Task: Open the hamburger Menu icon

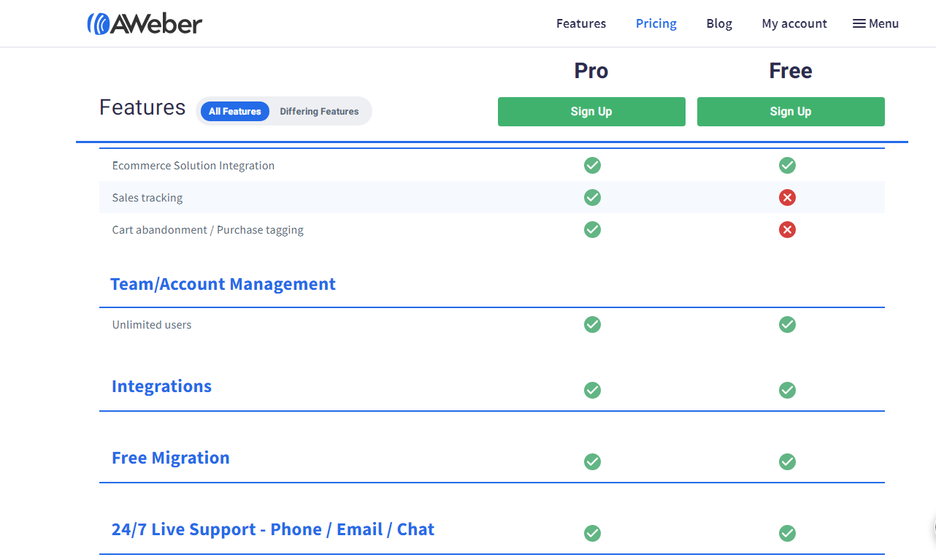Action: point(859,23)
